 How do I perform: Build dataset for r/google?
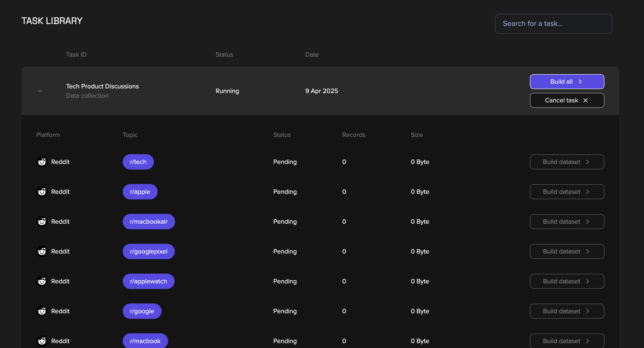click(567, 311)
